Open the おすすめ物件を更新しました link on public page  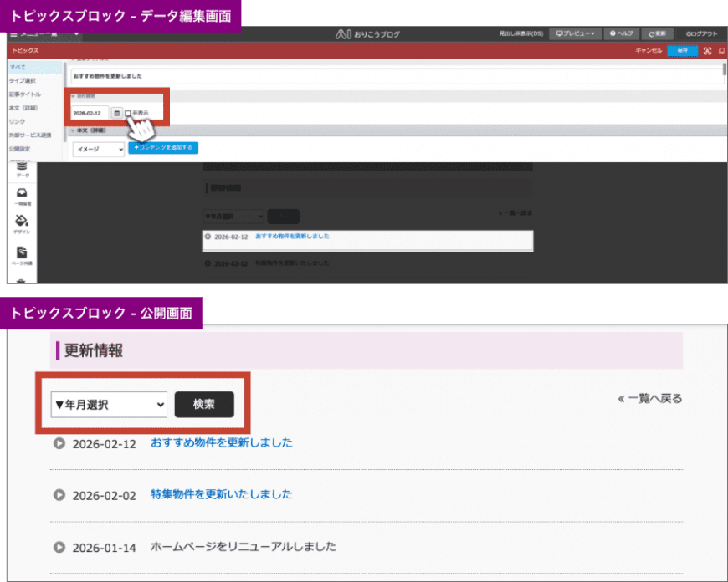221,443
